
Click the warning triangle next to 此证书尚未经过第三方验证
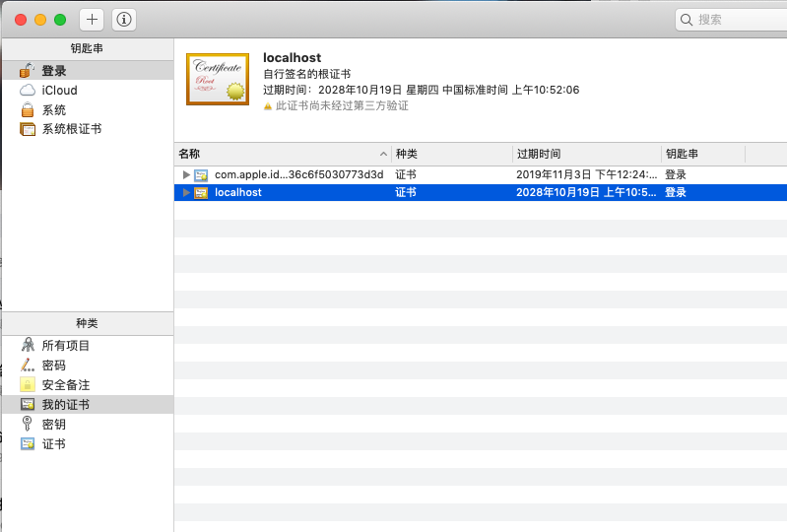coord(268,105)
